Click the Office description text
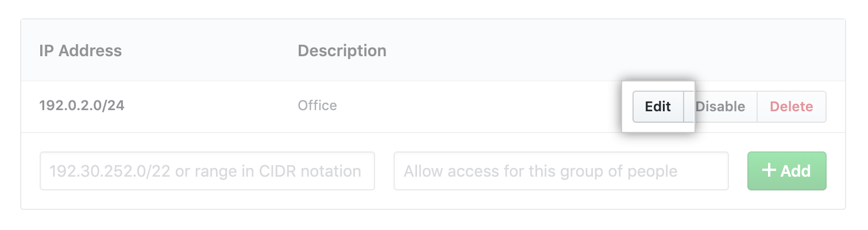Screen dimensions: 868x230 click(317, 106)
